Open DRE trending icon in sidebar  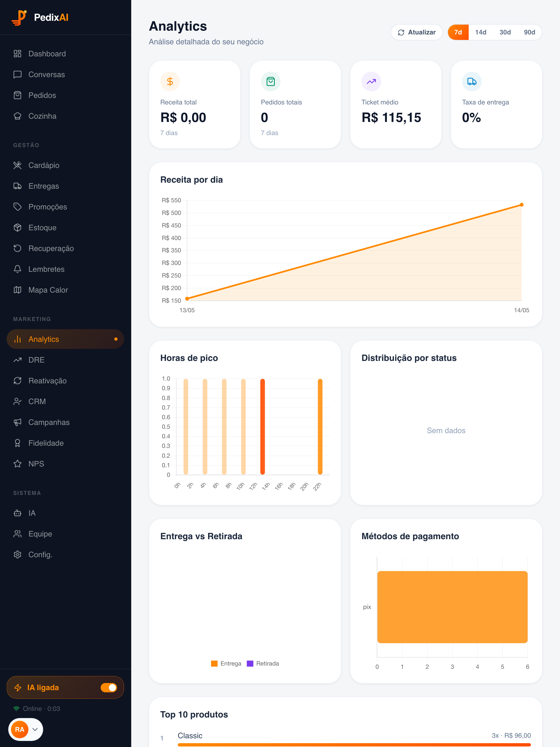click(17, 360)
